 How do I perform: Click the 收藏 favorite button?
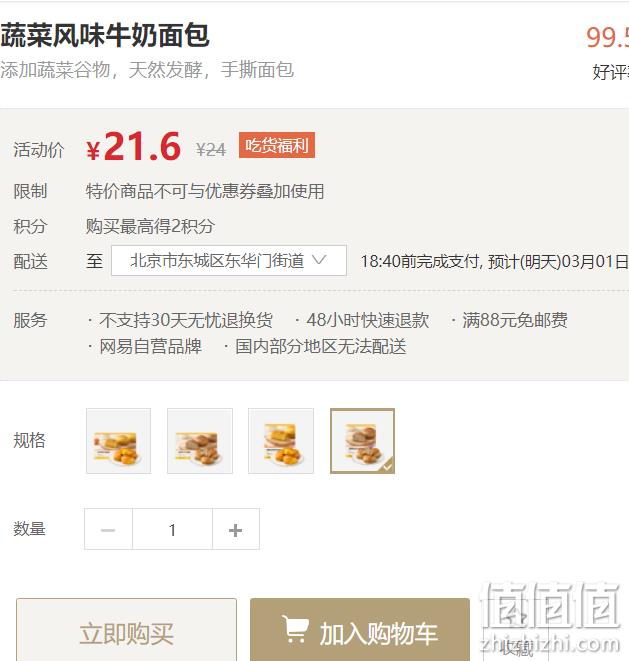point(517,647)
